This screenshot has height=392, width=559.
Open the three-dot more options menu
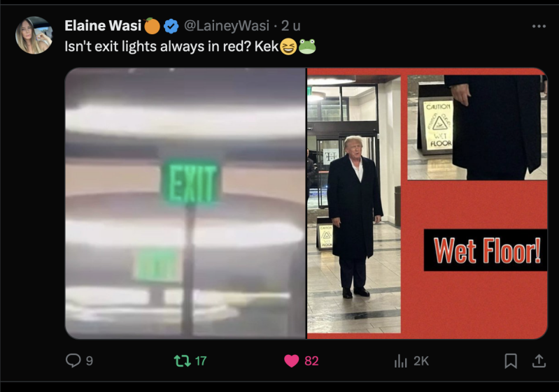(x=539, y=26)
